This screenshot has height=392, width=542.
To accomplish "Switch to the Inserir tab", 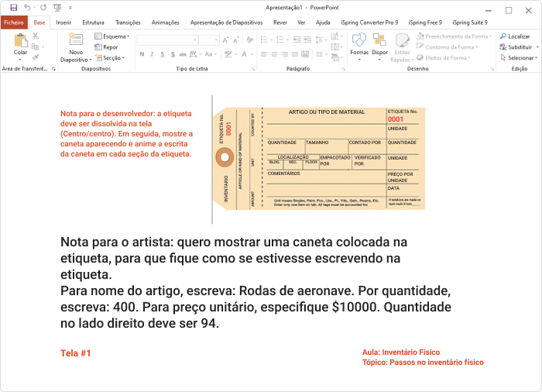I will [x=63, y=22].
